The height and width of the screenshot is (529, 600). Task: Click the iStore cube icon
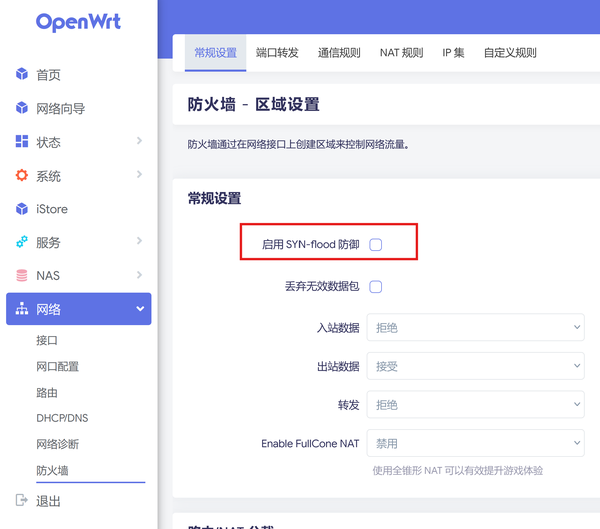pyautogui.click(x=22, y=209)
